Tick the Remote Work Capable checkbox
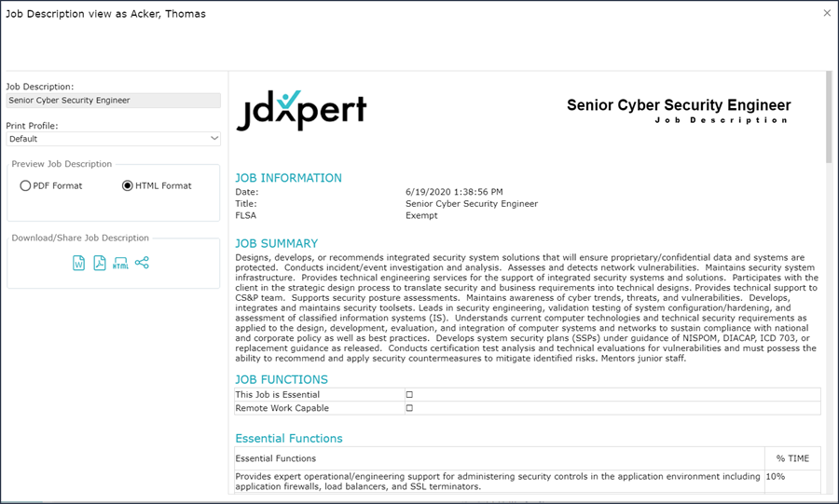Viewport: 839px width, 504px height. pyautogui.click(x=409, y=408)
